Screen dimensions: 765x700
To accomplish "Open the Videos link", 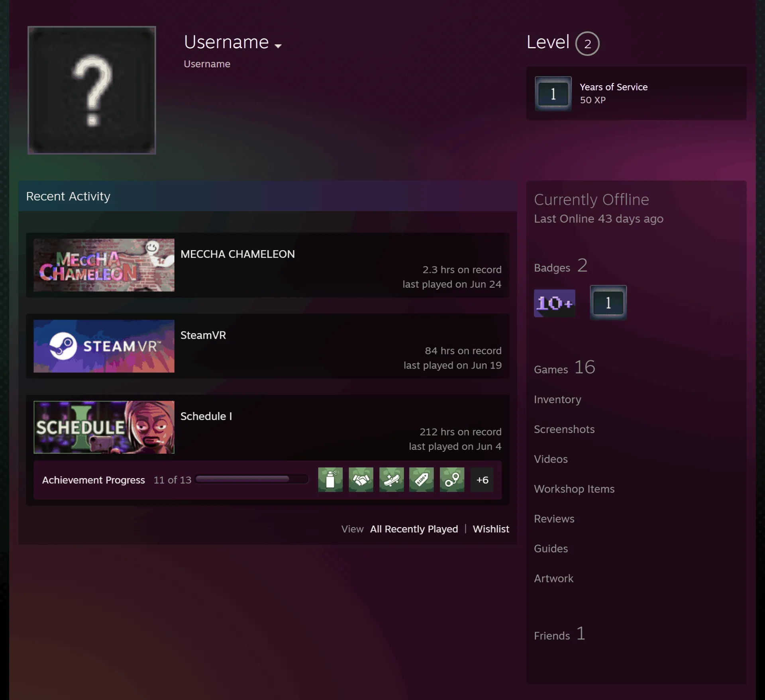I will click(x=551, y=459).
